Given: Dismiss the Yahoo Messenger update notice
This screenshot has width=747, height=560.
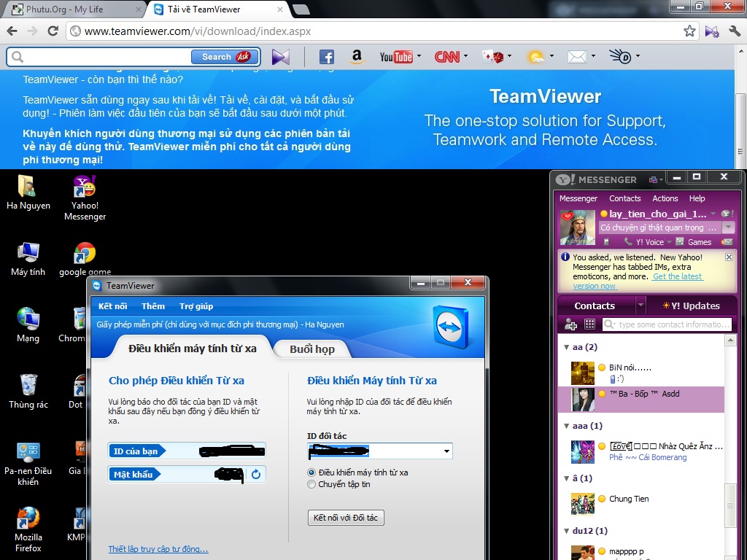Looking at the screenshot, I should tap(729, 257).
